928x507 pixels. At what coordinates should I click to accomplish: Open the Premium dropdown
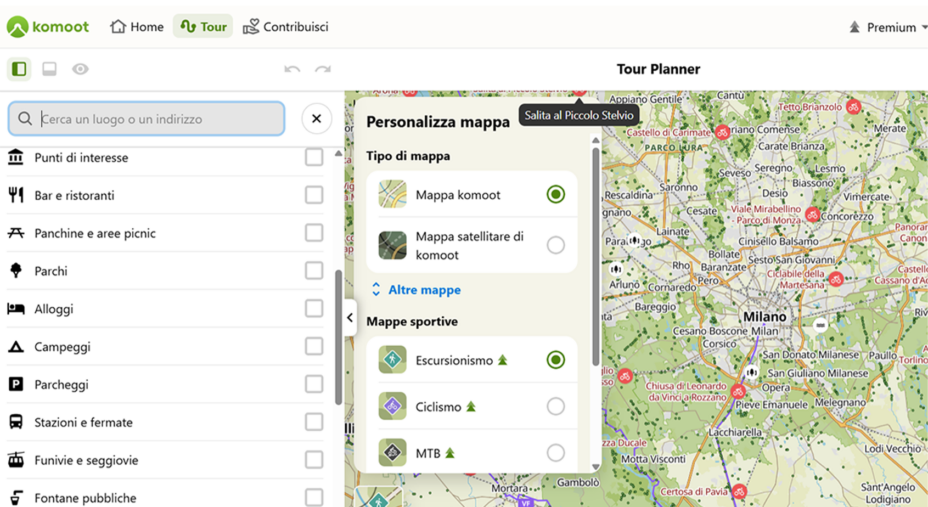coord(888,27)
